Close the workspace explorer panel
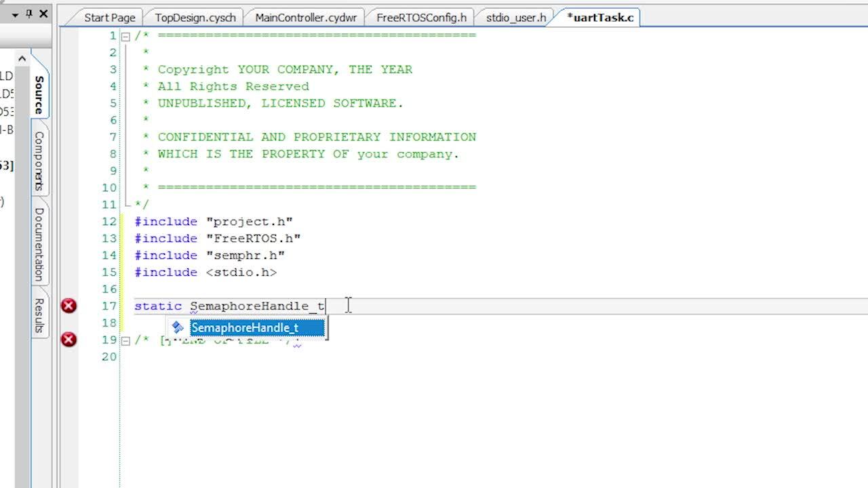 tap(43, 14)
